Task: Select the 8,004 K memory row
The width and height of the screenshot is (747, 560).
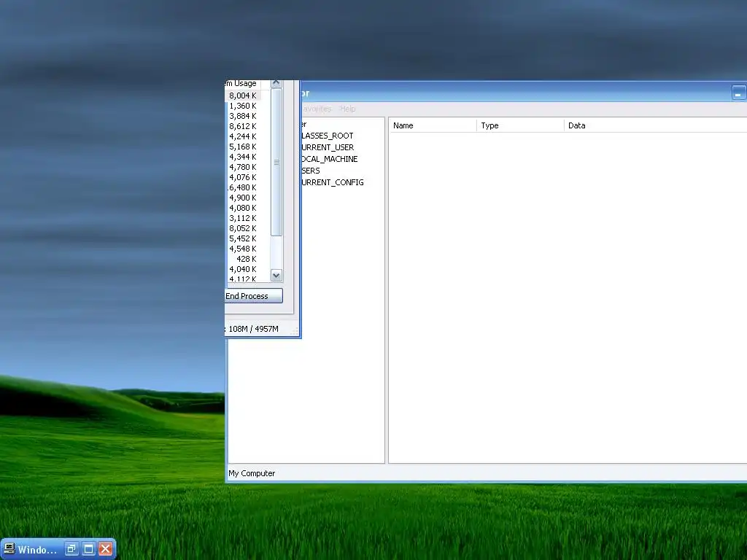Action: [x=243, y=96]
